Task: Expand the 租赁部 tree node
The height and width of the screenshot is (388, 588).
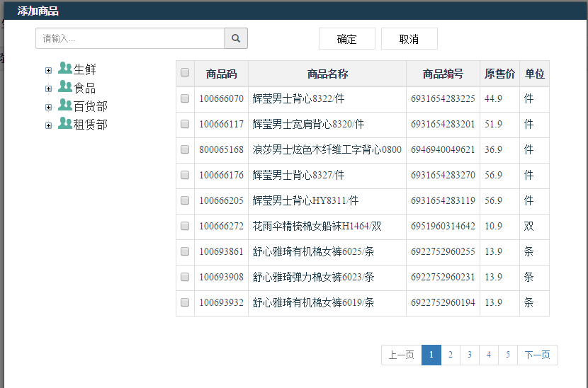Action: 48,125
